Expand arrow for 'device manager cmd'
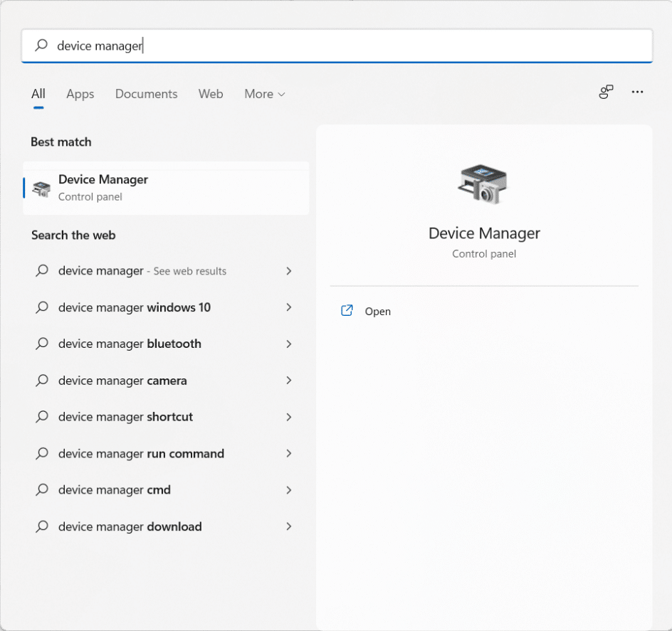Image resolution: width=672 pixels, height=631 pixels. pos(288,489)
